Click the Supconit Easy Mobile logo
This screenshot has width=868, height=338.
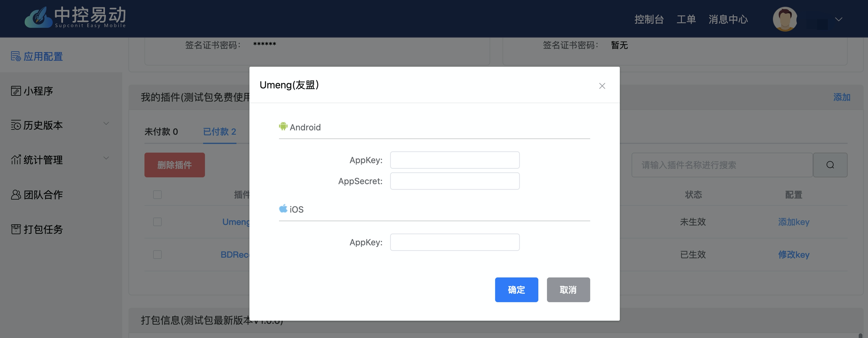75,17
